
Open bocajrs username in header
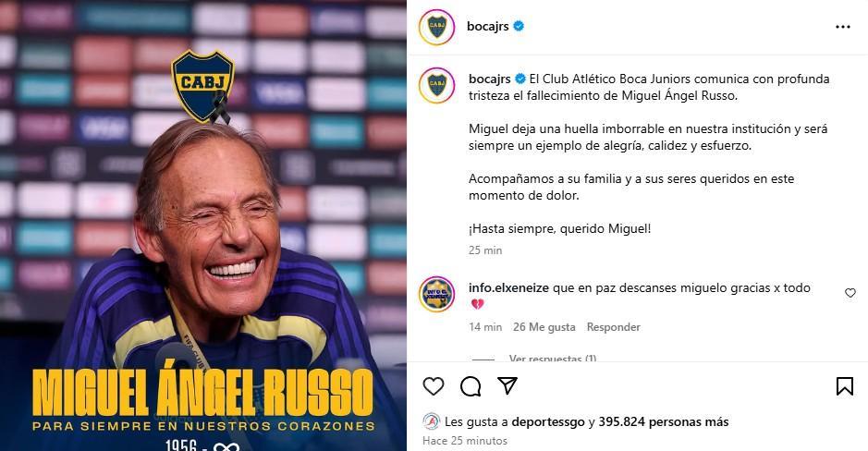[488, 26]
